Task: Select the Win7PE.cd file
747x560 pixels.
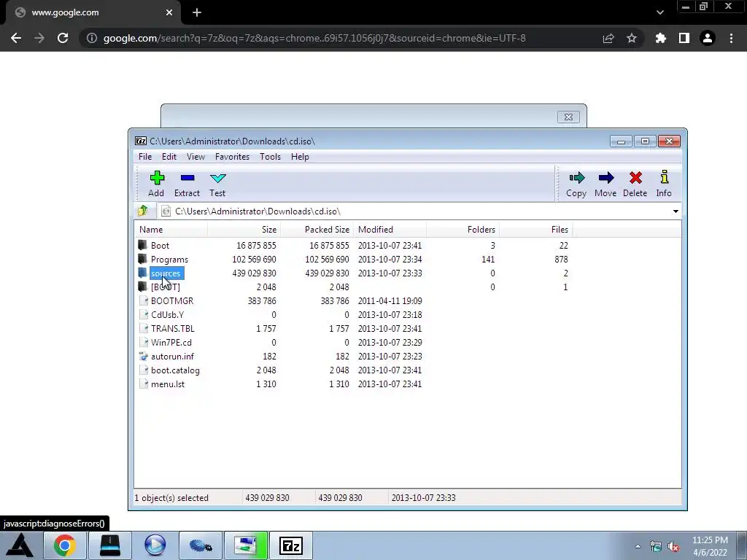Action: click(x=171, y=343)
